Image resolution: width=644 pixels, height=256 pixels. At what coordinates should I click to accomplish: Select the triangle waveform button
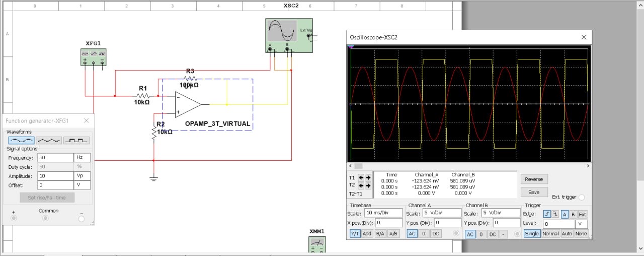[x=49, y=140]
